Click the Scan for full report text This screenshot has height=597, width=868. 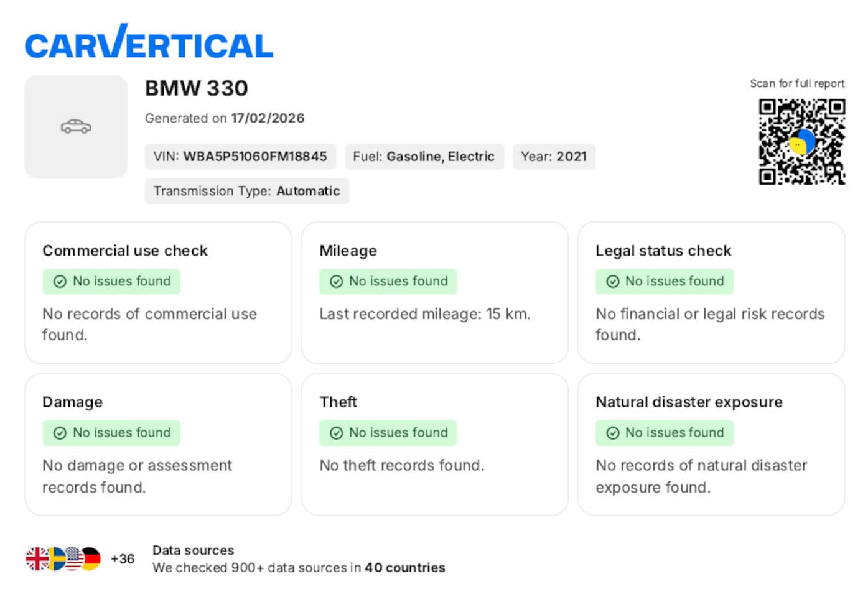coord(796,83)
